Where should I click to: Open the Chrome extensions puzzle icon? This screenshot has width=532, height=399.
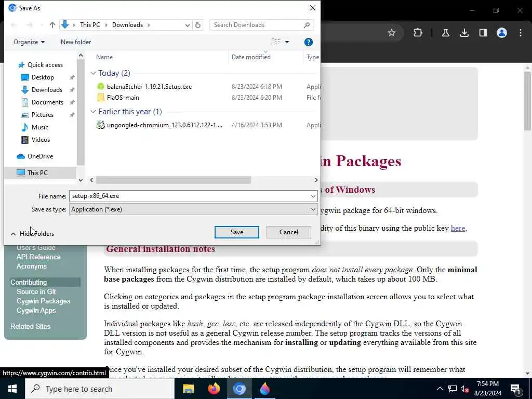(x=418, y=33)
